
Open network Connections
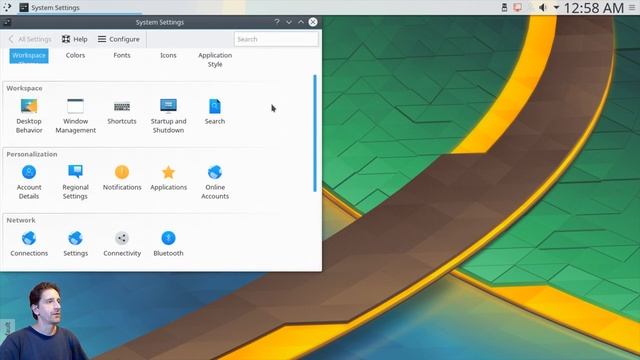click(29, 244)
